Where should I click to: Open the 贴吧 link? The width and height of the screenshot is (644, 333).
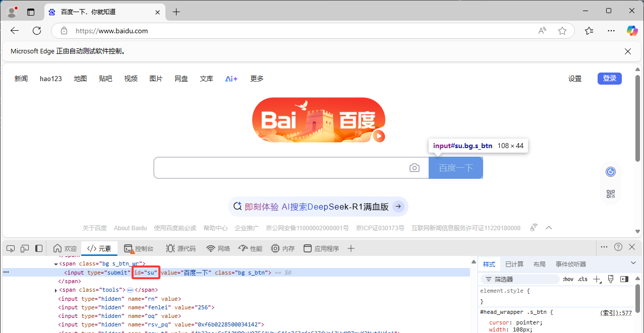click(x=105, y=79)
